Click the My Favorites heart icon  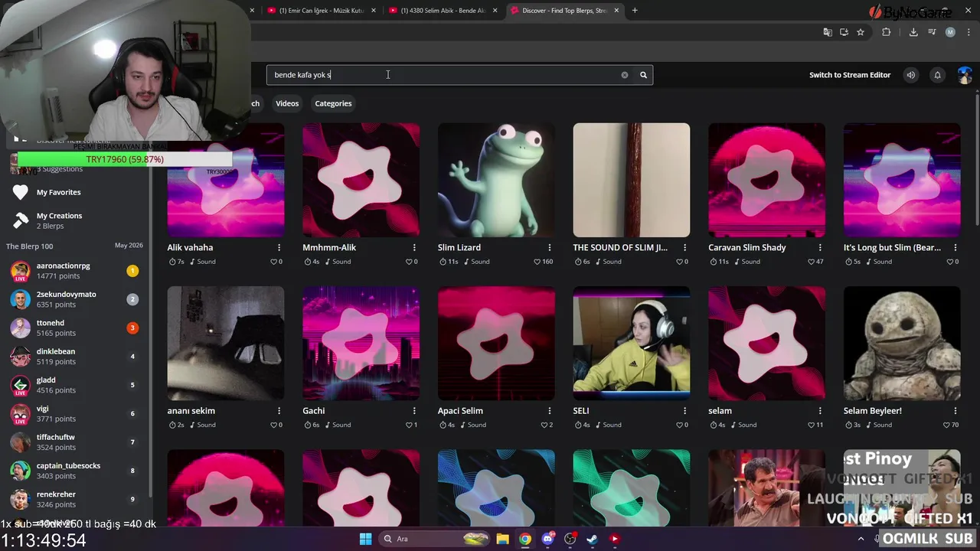point(21,192)
